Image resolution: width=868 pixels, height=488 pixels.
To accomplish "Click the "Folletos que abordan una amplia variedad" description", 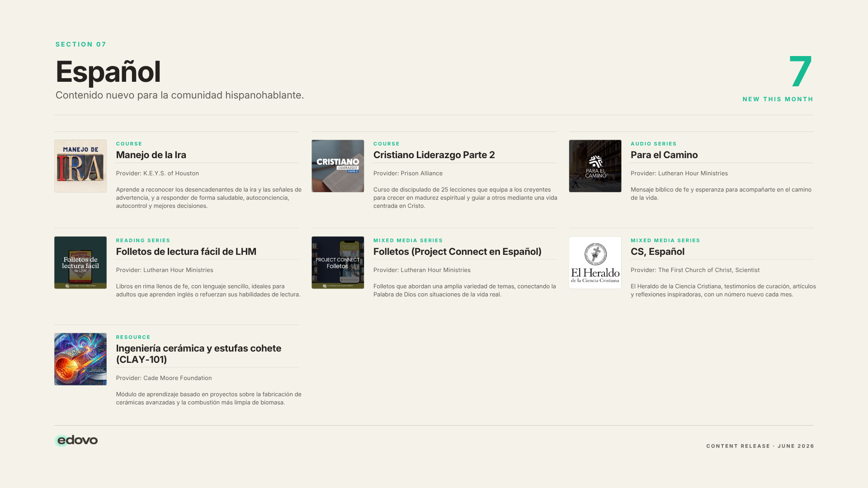I will pyautogui.click(x=465, y=291).
